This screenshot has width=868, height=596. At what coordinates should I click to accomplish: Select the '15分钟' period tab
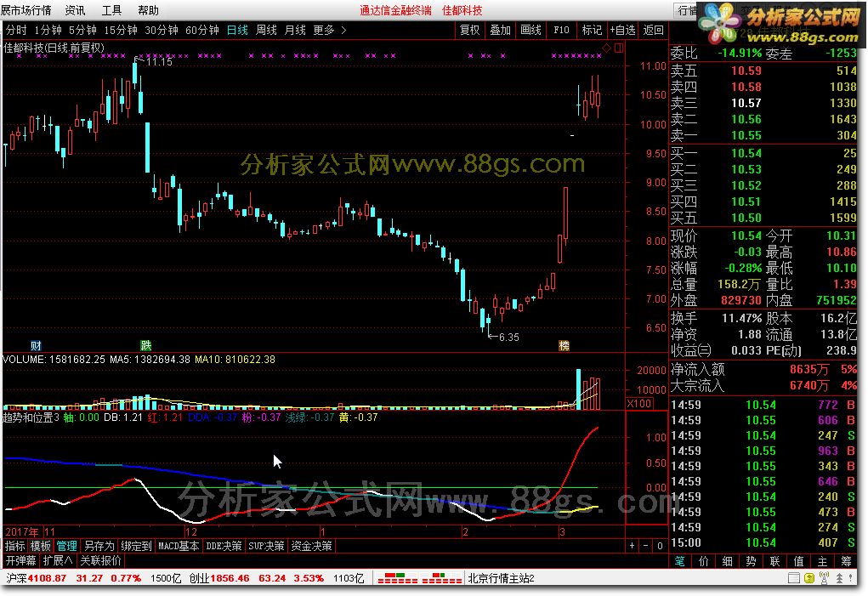tap(121, 30)
